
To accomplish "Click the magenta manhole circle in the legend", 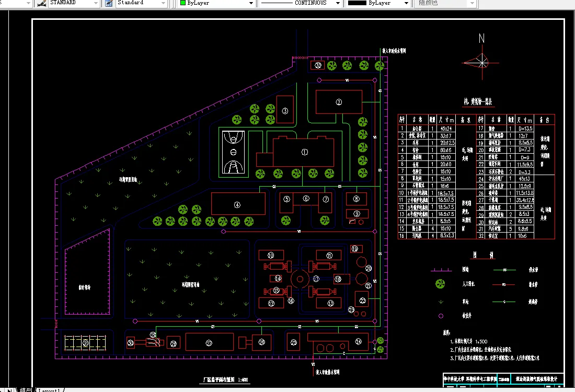I will tap(441, 316).
